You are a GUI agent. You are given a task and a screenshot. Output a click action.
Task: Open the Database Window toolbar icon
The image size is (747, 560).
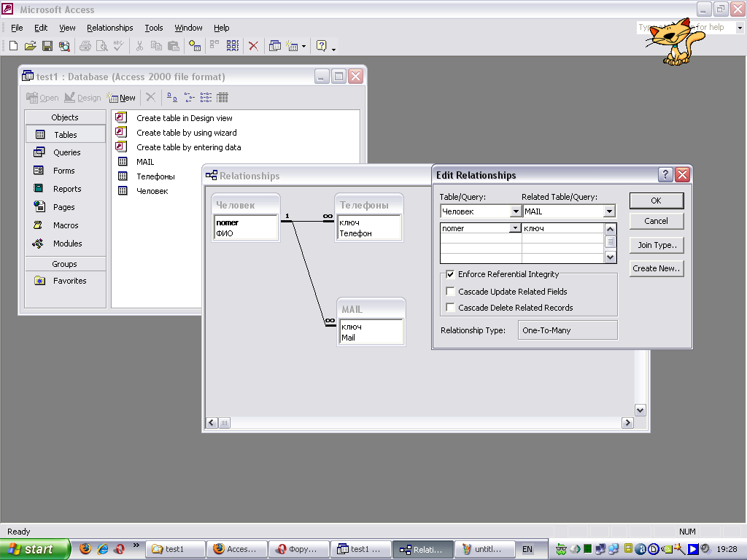275,46
